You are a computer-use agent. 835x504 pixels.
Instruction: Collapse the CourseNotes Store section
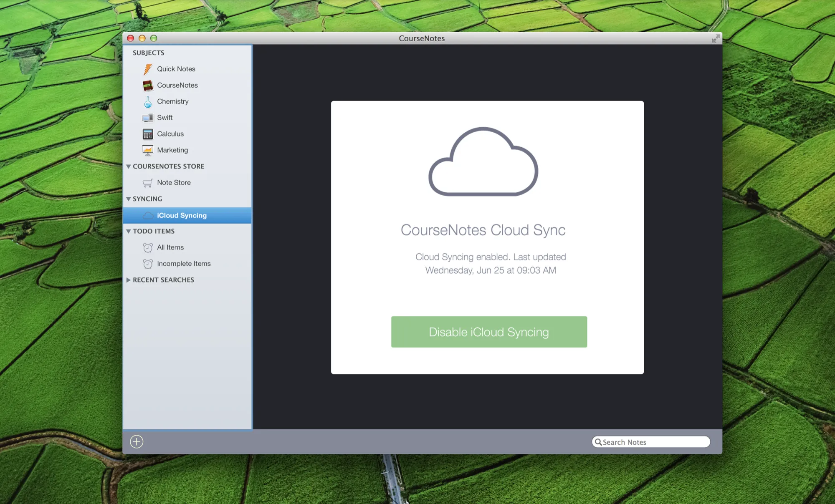129,166
